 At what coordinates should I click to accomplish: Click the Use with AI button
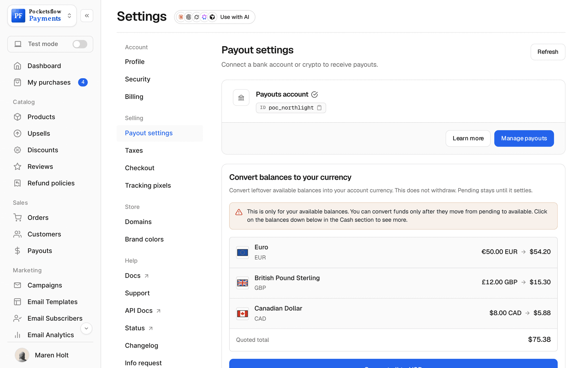[x=214, y=17]
